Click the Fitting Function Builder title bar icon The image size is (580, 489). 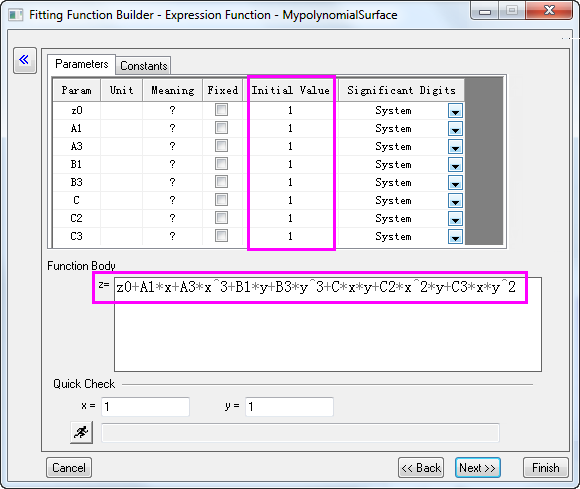click(16, 15)
